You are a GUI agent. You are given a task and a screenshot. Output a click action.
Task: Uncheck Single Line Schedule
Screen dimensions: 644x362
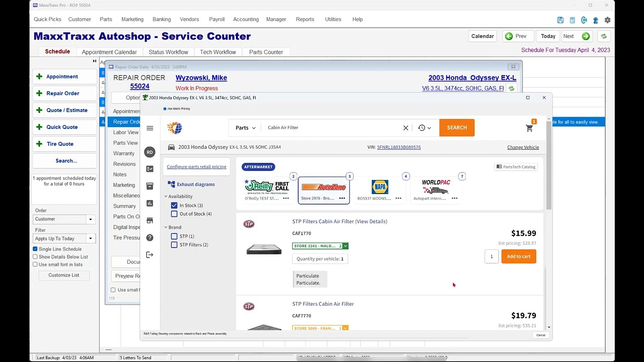[x=35, y=249]
